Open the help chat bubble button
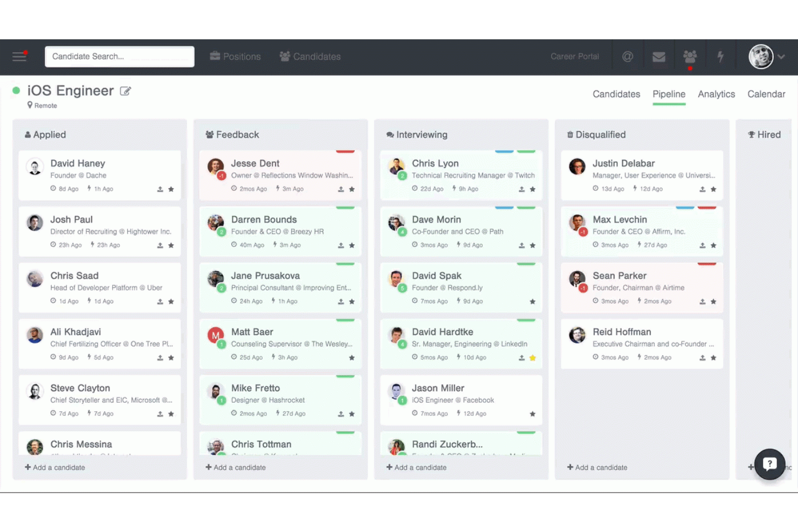 [x=769, y=464]
